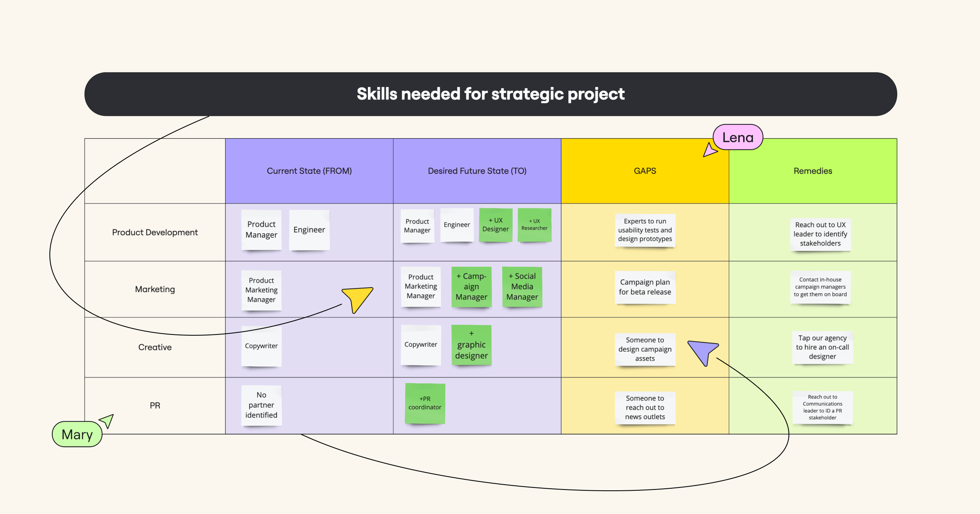
Task: Click the GAPS column header
Action: tap(645, 171)
